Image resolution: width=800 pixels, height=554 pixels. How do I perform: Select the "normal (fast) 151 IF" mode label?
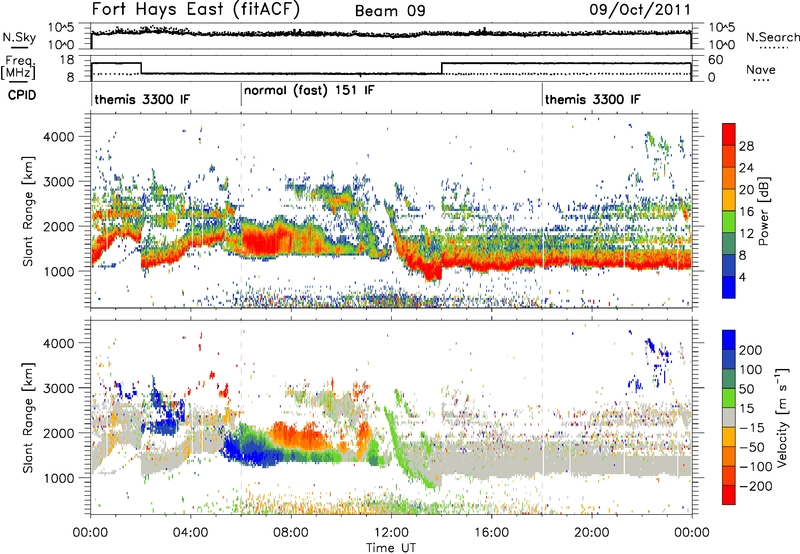(309, 91)
